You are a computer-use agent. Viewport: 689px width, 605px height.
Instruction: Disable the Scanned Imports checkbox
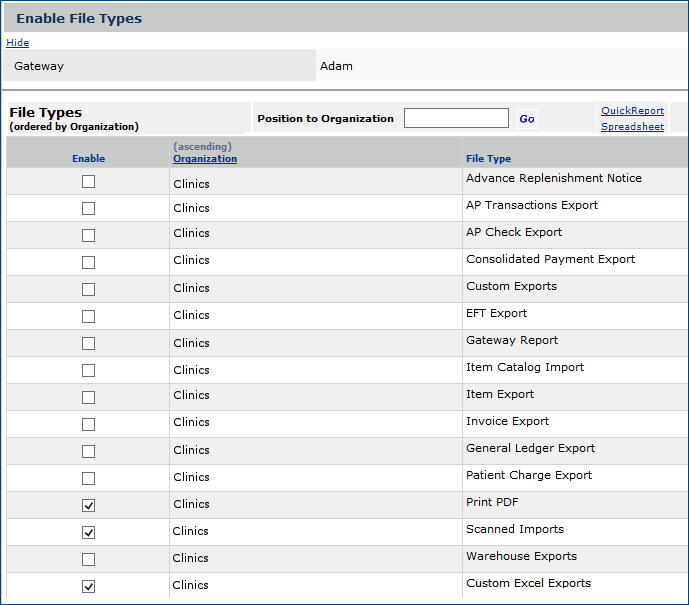point(89,533)
